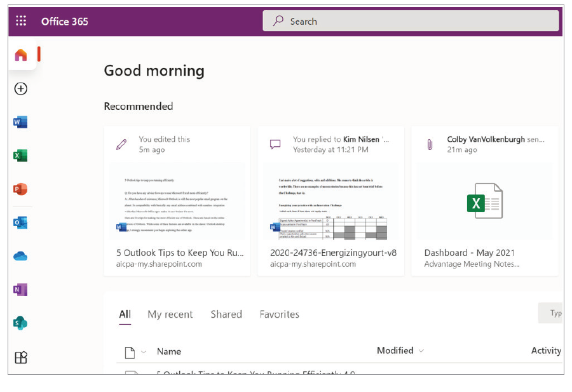The image size is (572, 392).
Task: Open the app launcher waffle menu
Action: point(21,21)
